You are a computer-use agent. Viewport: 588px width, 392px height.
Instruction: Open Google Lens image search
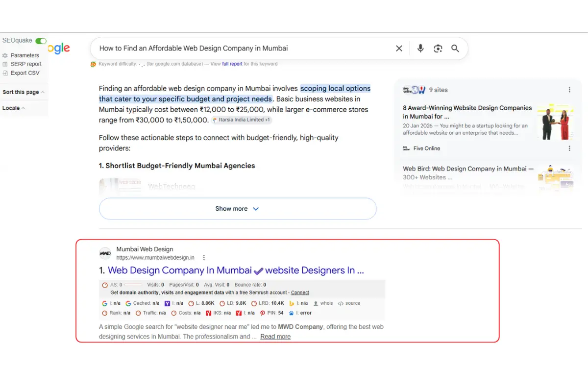point(438,49)
